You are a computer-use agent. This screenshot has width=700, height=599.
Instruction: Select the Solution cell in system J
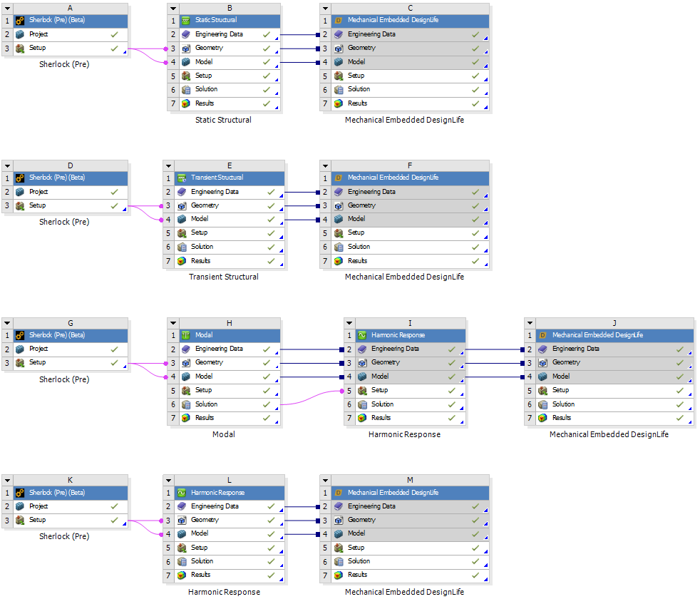pos(614,404)
